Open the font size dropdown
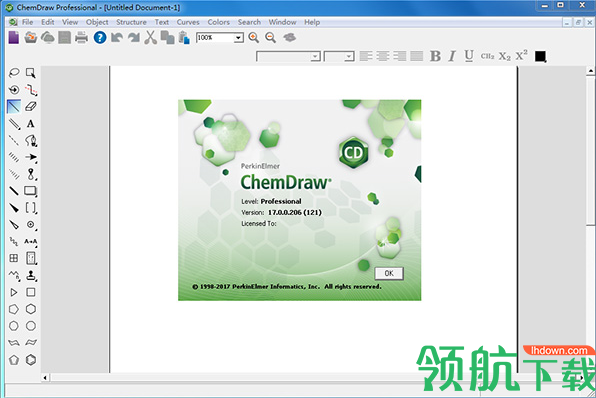Screen dimensions: 596x398 (349, 57)
